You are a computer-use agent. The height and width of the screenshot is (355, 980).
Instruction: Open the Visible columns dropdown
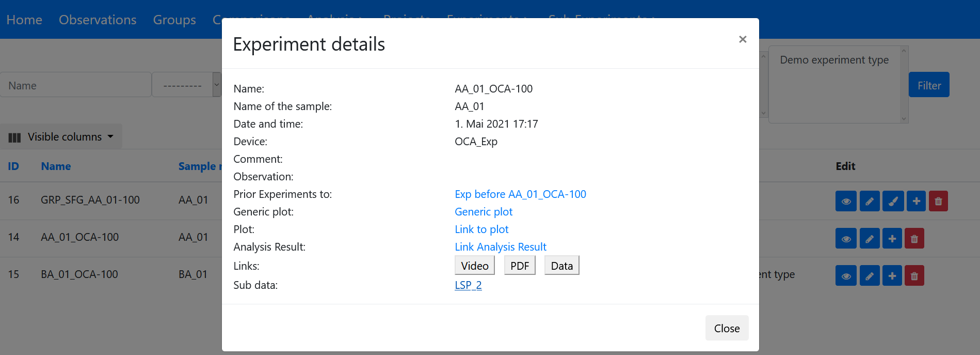[61, 137]
